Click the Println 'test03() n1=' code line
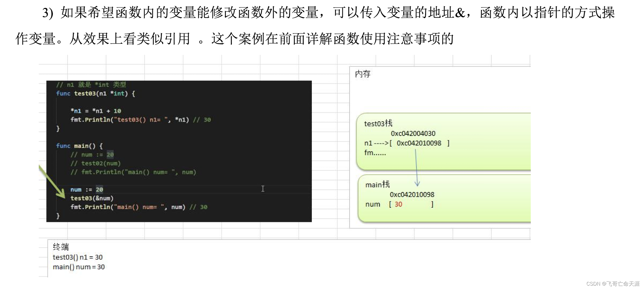The height and width of the screenshot is (289, 644). point(140,120)
